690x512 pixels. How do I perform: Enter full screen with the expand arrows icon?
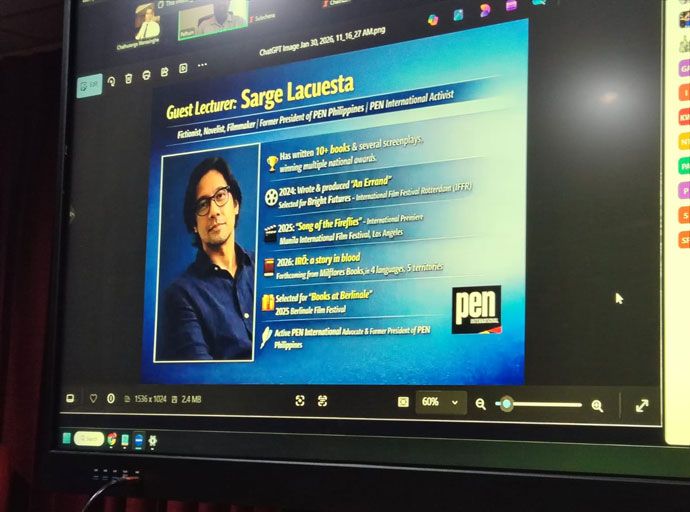pos(642,405)
